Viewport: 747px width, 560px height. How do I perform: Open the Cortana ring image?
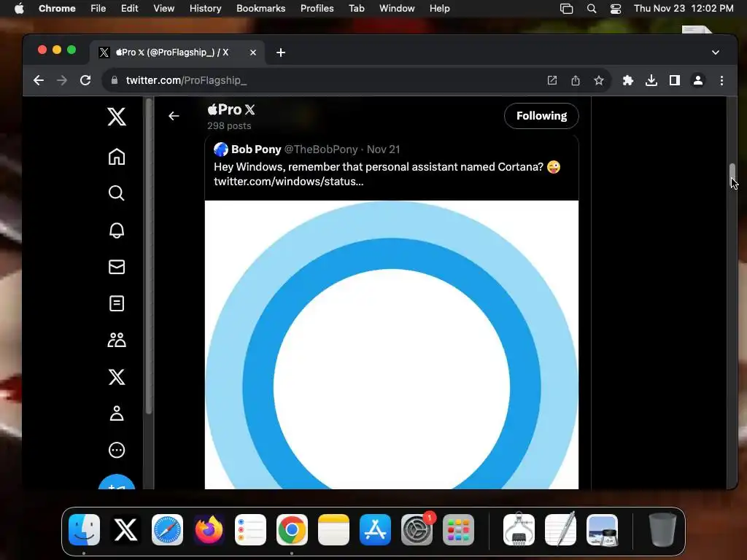pyautogui.click(x=392, y=345)
